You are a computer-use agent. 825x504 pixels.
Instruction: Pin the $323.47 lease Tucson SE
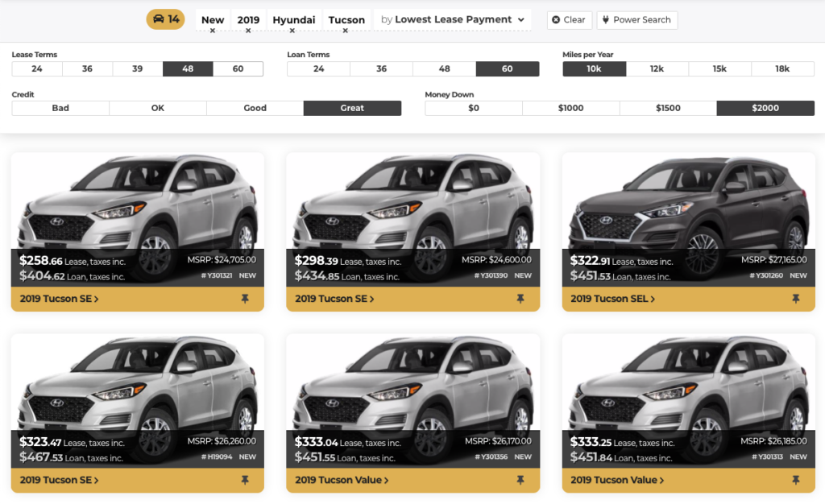(x=245, y=480)
